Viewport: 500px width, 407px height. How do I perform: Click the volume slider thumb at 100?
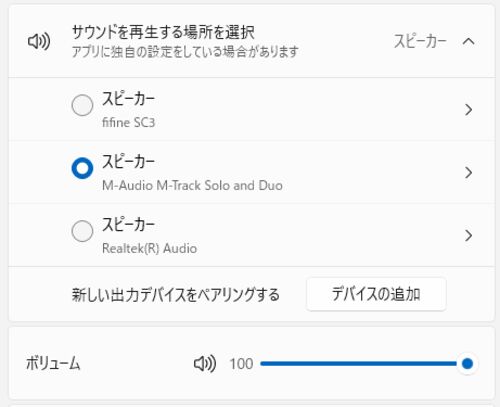pyautogui.click(x=467, y=363)
